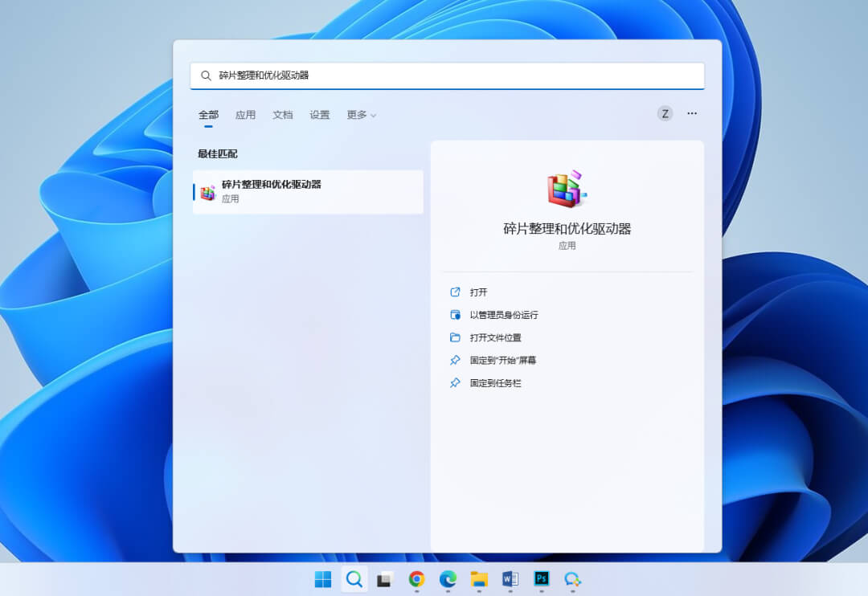Open Microsoft Edge from the taskbar
This screenshot has height=596, width=868.
[x=448, y=579]
